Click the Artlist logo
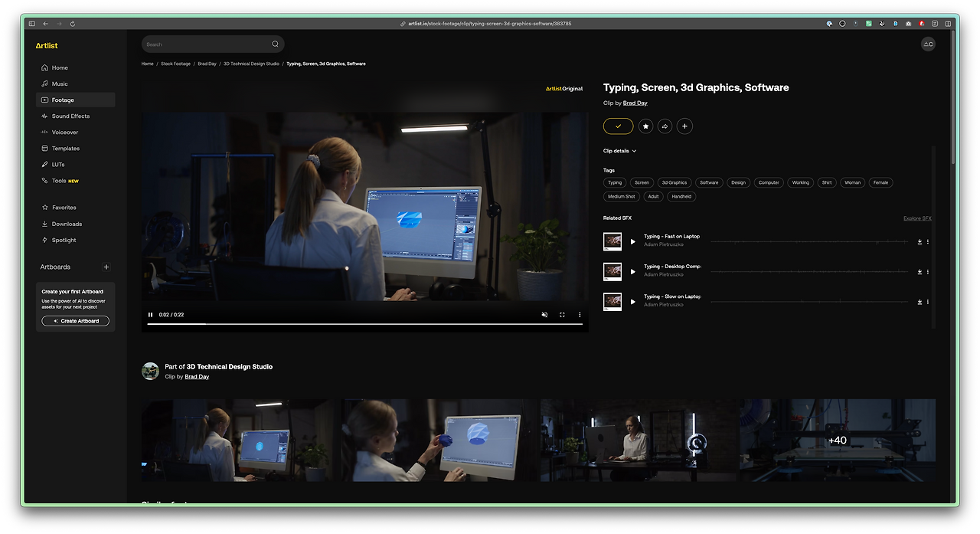The image size is (980, 534). click(x=46, y=46)
